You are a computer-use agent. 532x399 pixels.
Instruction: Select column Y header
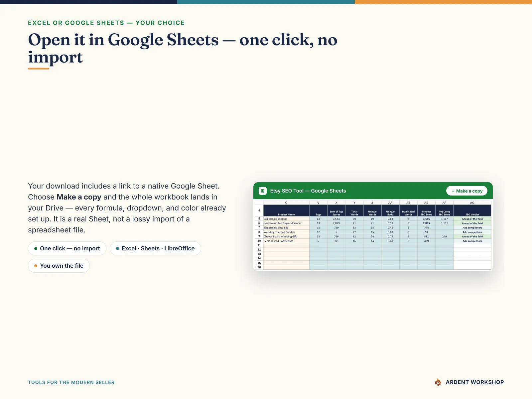coord(354,202)
